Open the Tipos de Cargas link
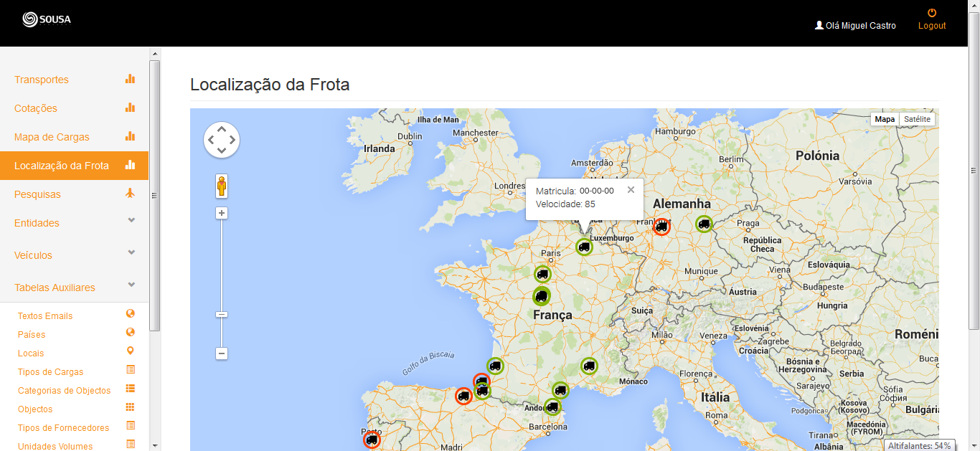 (50, 372)
